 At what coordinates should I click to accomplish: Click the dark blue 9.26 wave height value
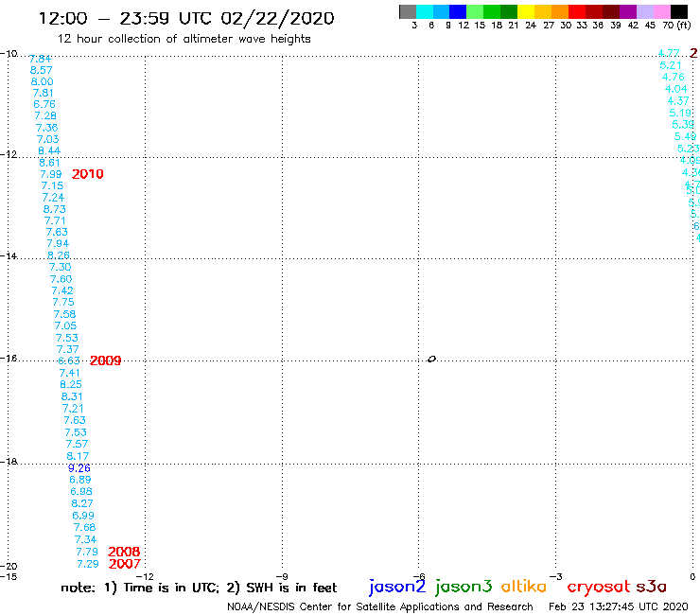[x=79, y=468]
